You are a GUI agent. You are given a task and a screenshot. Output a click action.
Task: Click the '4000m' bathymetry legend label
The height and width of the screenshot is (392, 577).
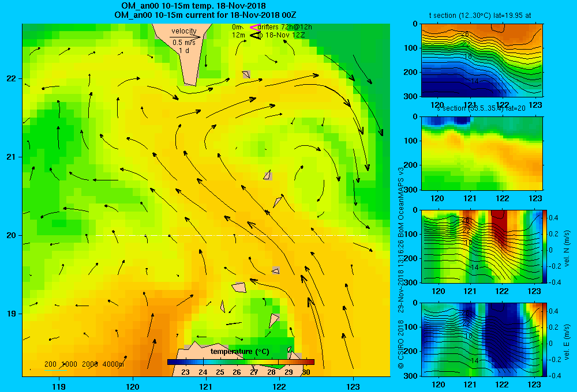tap(113, 364)
